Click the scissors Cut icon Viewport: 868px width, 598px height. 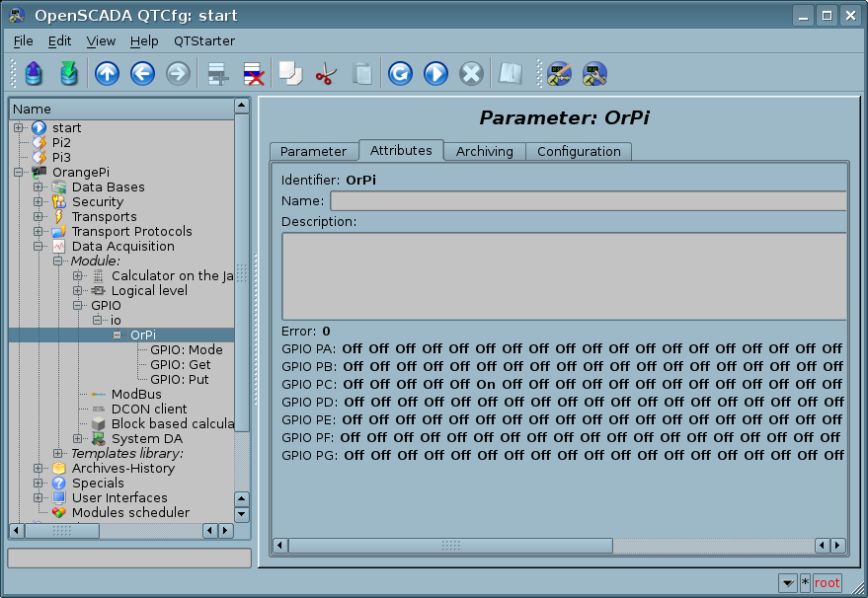point(325,74)
